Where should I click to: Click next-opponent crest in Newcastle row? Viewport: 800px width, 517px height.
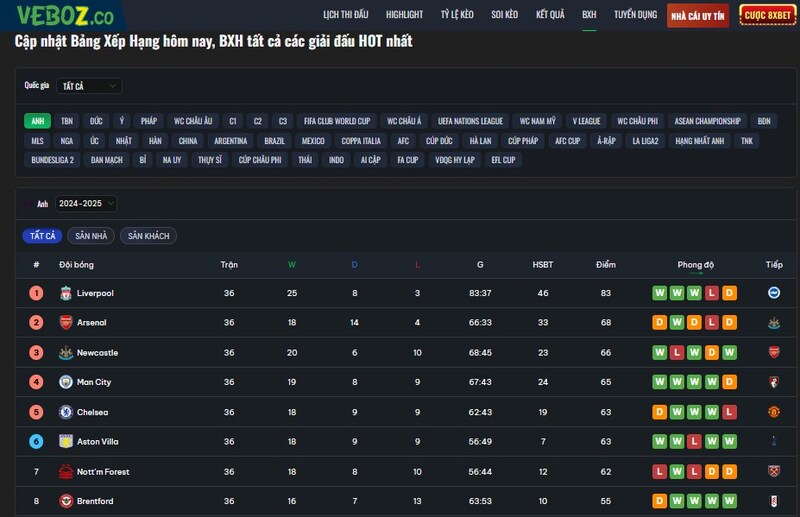click(774, 352)
